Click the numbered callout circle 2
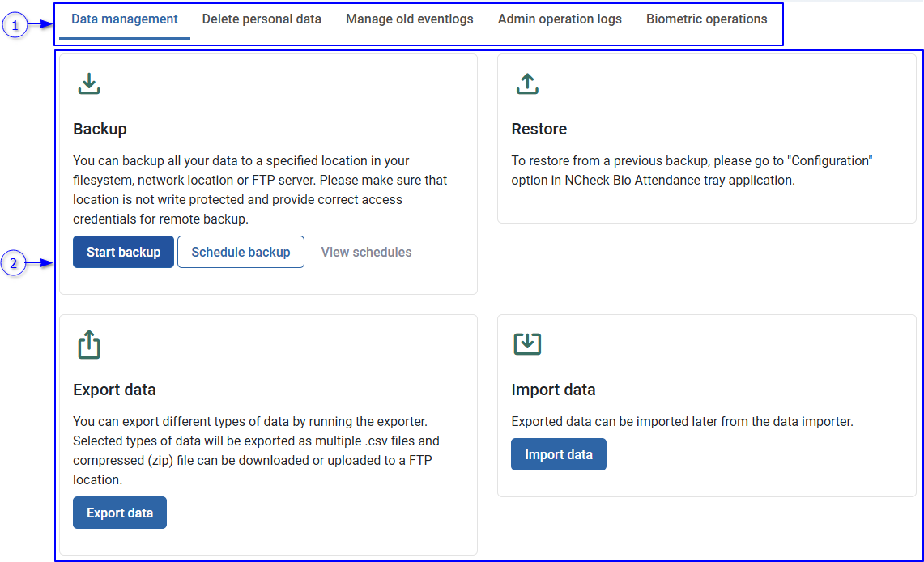 14,263
